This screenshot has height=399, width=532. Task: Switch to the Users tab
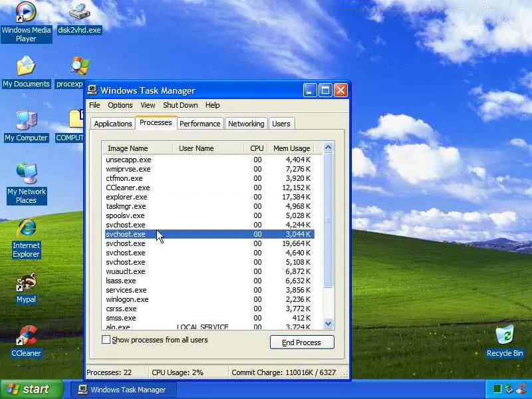(281, 124)
